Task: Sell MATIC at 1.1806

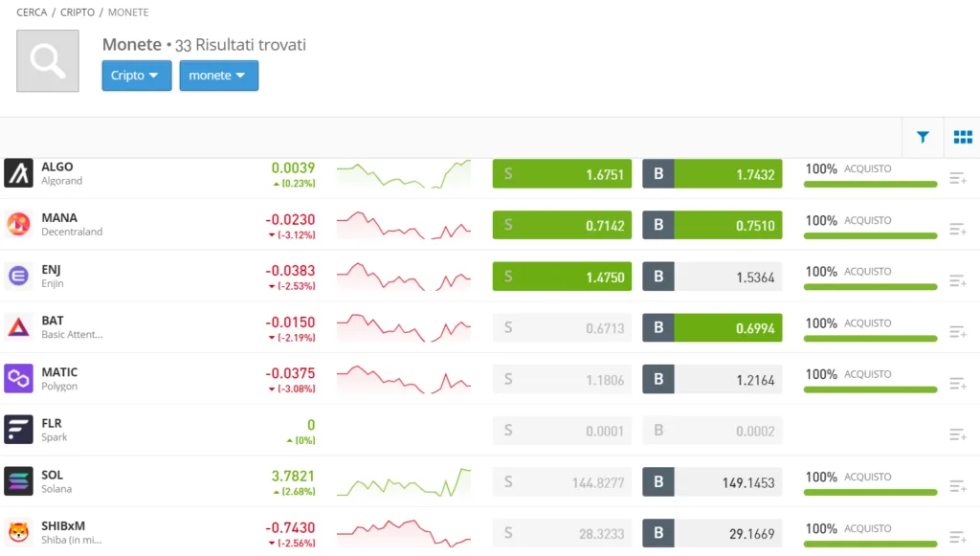Action: tap(562, 379)
